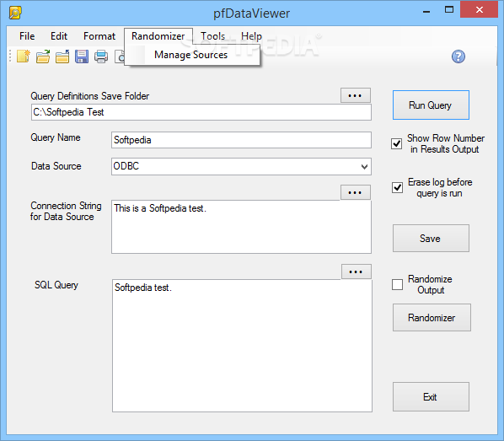Uncheck Show Row Number in Results Output

point(396,143)
